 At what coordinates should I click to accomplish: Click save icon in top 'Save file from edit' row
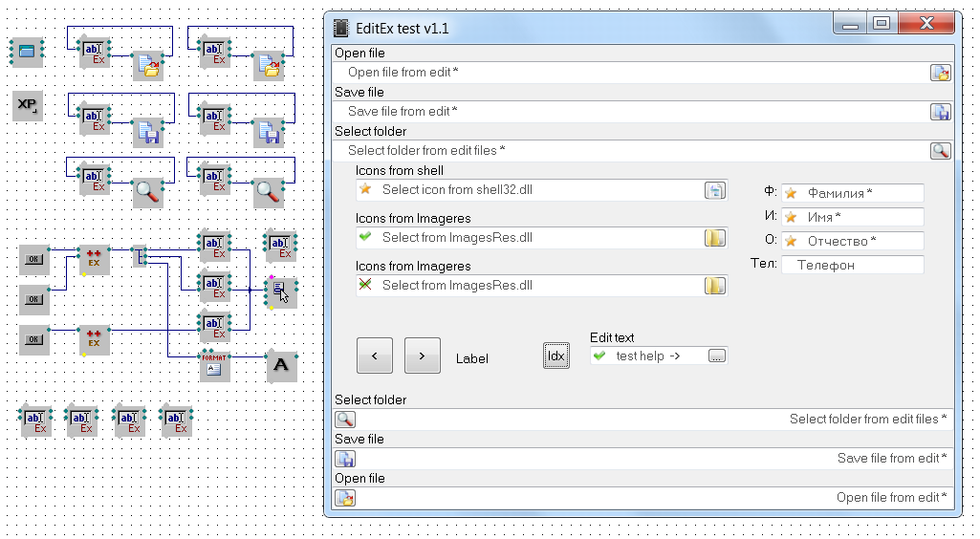pyautogui.click(x=940, y=112)
